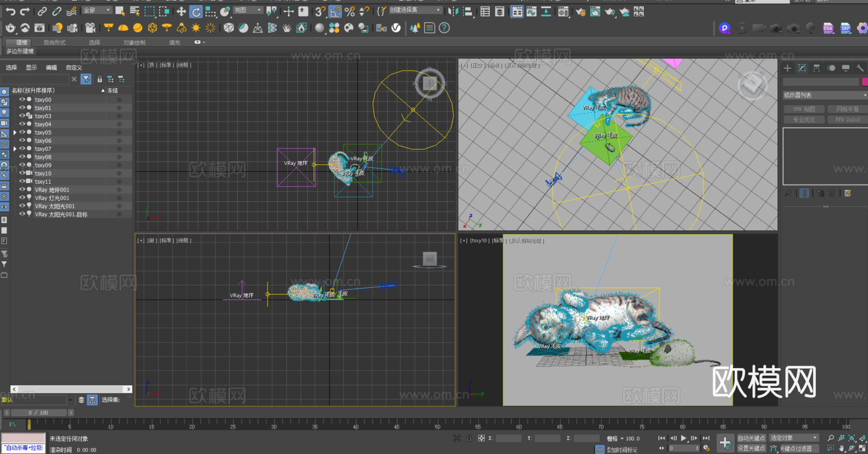Toggle visibility of VRay 灯光001
868x454 pixels.
click(x=22, y=198)
